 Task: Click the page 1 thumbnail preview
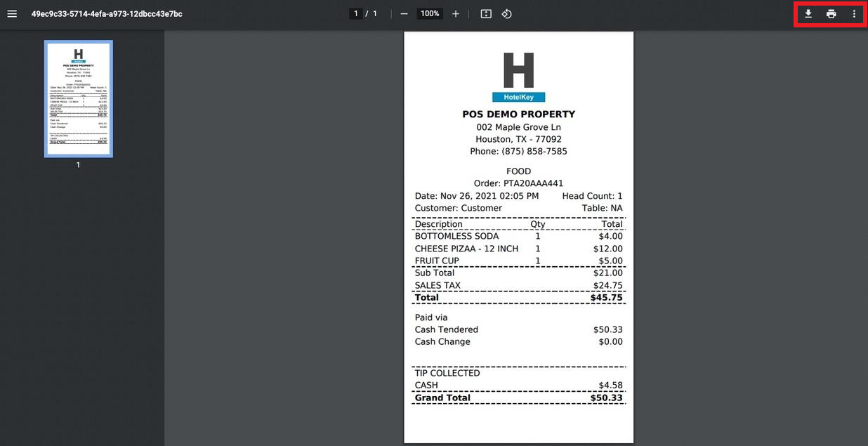point(78,98)
